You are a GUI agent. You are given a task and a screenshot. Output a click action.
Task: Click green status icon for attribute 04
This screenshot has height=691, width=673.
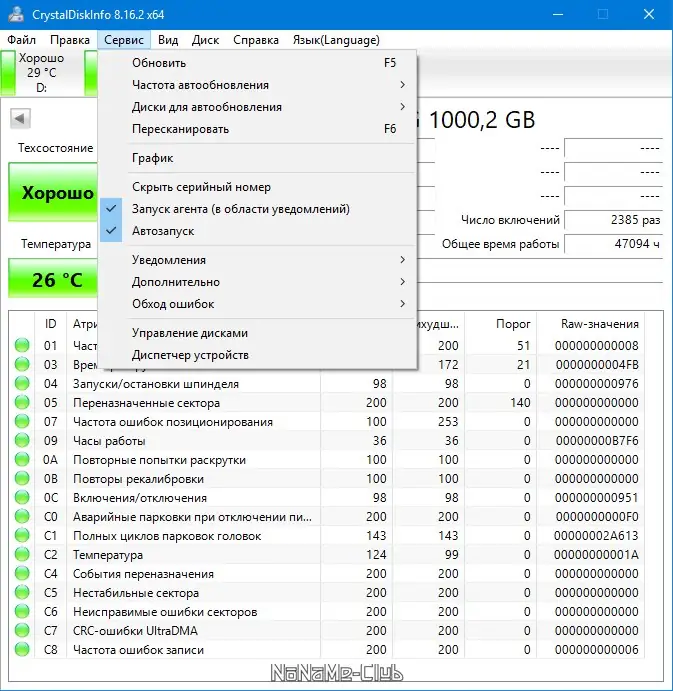pyautogui.click(x=22, y=383)
